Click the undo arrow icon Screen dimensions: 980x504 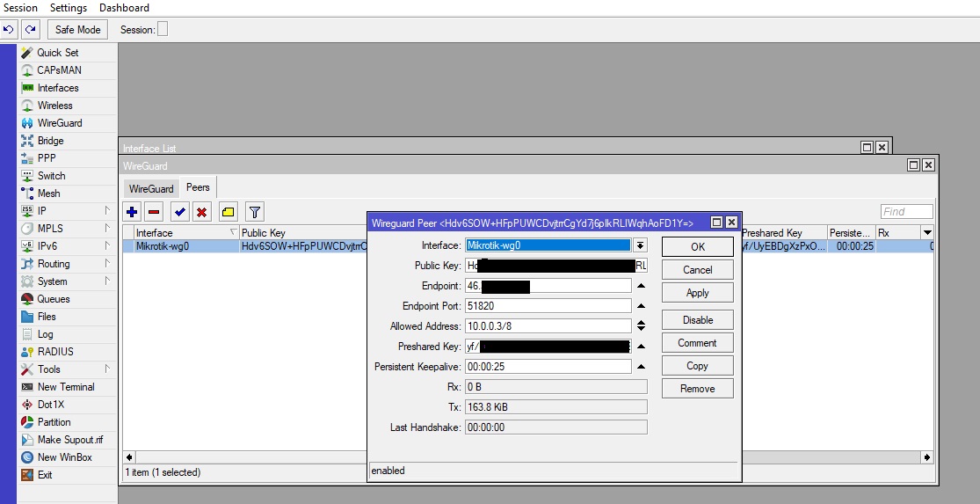pos(9,29)
